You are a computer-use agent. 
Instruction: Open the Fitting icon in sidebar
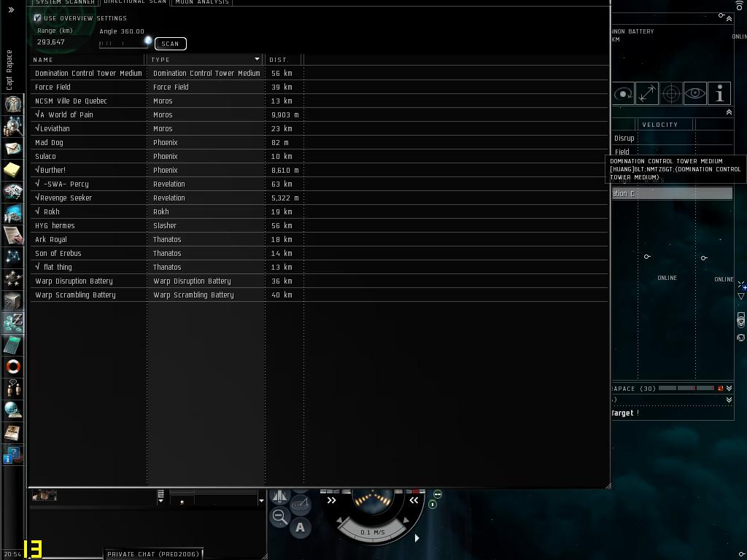13,192
